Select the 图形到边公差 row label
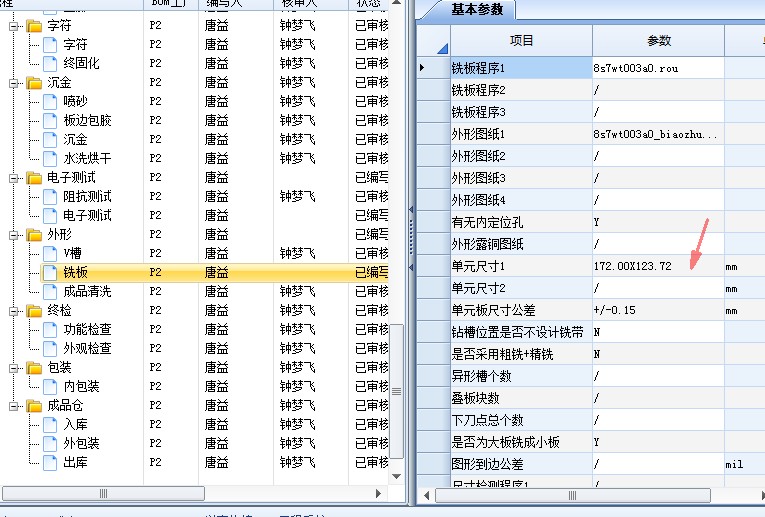Viewport: 765px width, 517px height. point(487,464)
